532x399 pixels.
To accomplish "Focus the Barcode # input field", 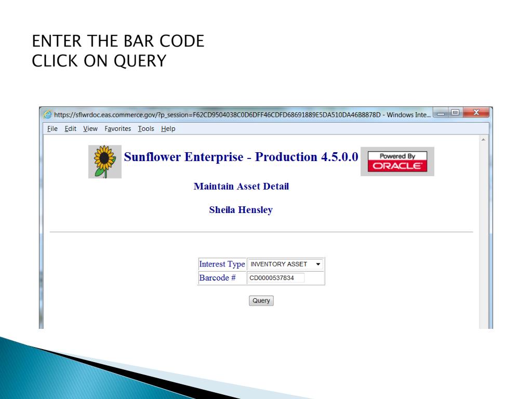I will click(x=276, y=278).
